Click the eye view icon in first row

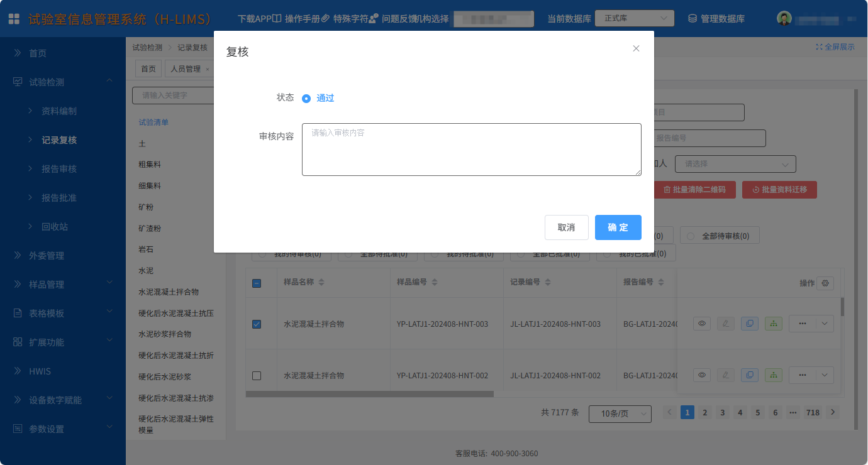(703, 324)
